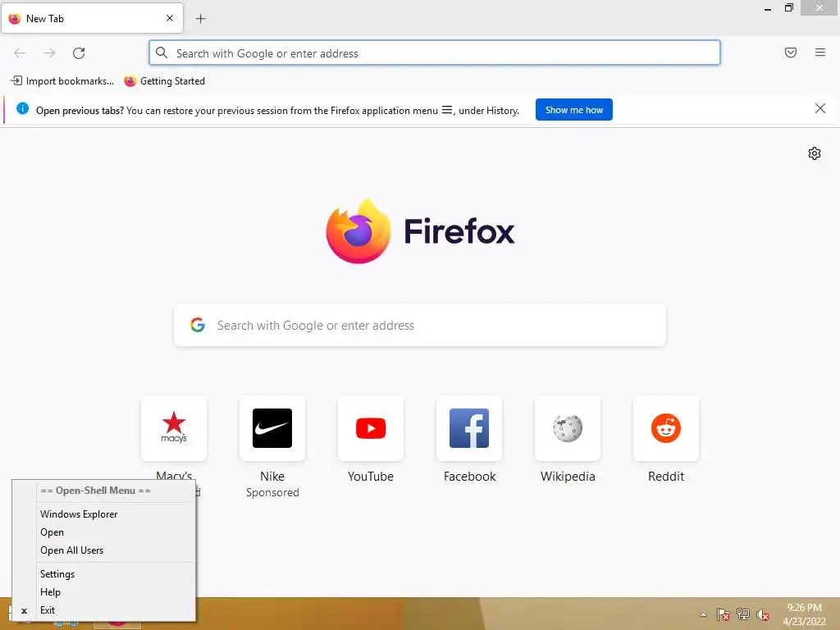This screenshot has height=630, width=840.
Task: Select Open All Users menu entry
Action: click(104, 550)
